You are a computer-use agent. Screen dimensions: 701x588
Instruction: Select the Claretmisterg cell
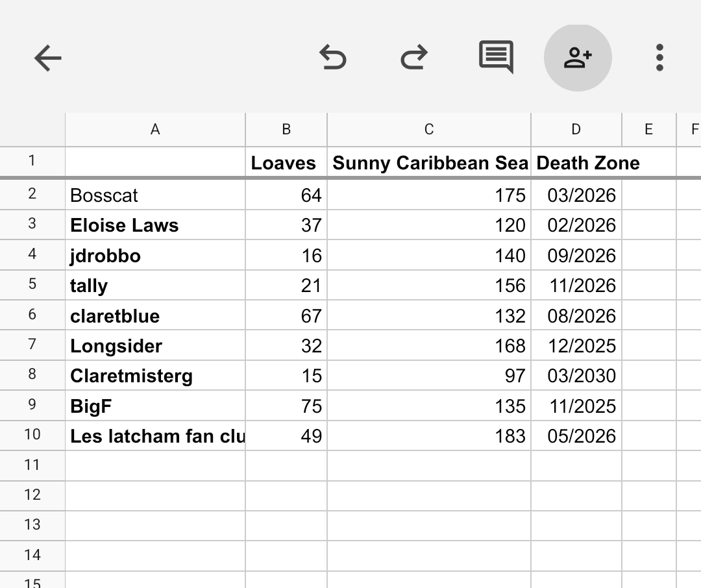click(x=155, y=376)
